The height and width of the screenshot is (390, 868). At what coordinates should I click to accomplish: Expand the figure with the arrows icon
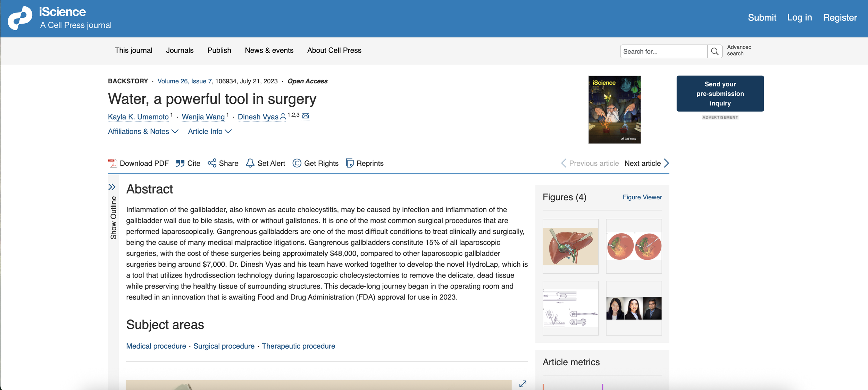[523, 384]
